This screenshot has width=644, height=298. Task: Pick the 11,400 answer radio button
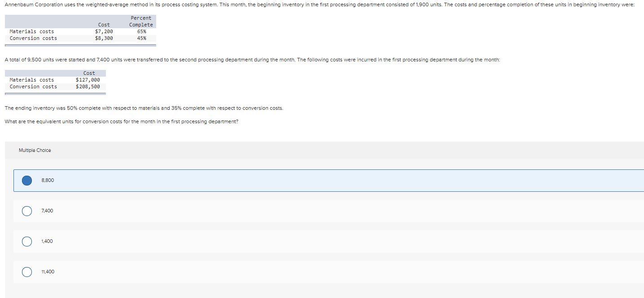coord(27,272)
